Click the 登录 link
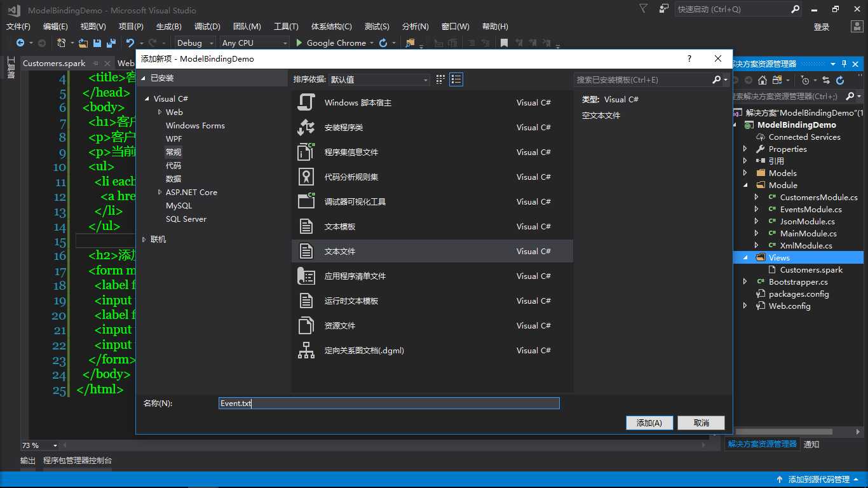 (822, 27)
